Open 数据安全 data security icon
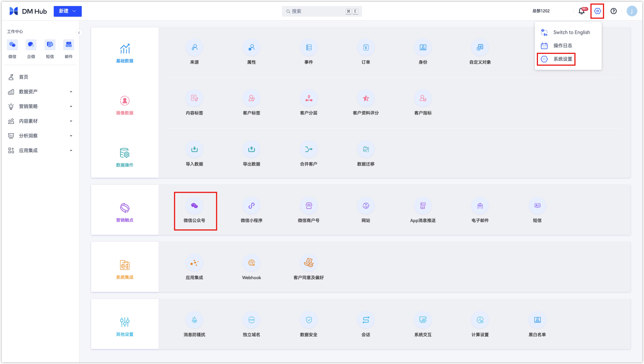 pyautogui.click(x=309, y=320)
